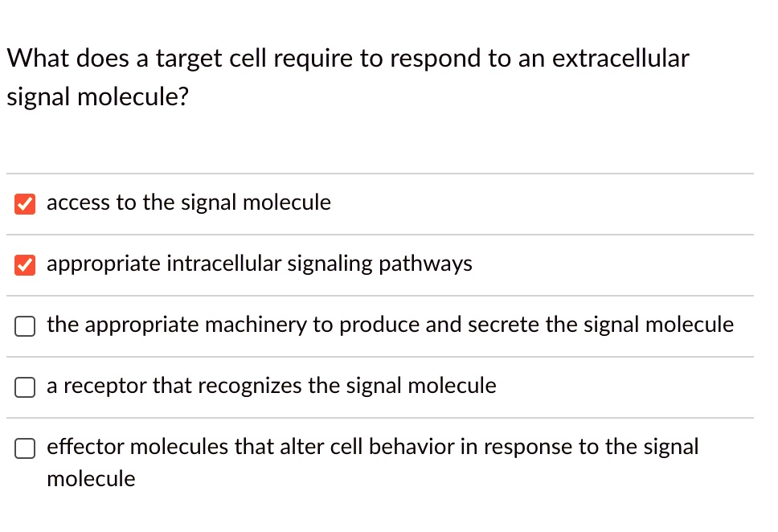Click the label mentioning a receptor
Viewport: 778px width, 532px height.
coord(271,386)
